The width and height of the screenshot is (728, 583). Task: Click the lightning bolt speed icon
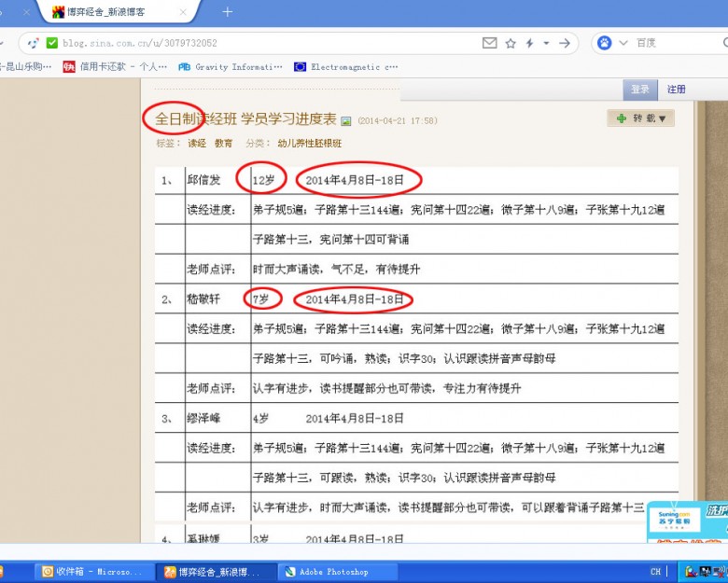pyautogui.click(x=530, y=43)
